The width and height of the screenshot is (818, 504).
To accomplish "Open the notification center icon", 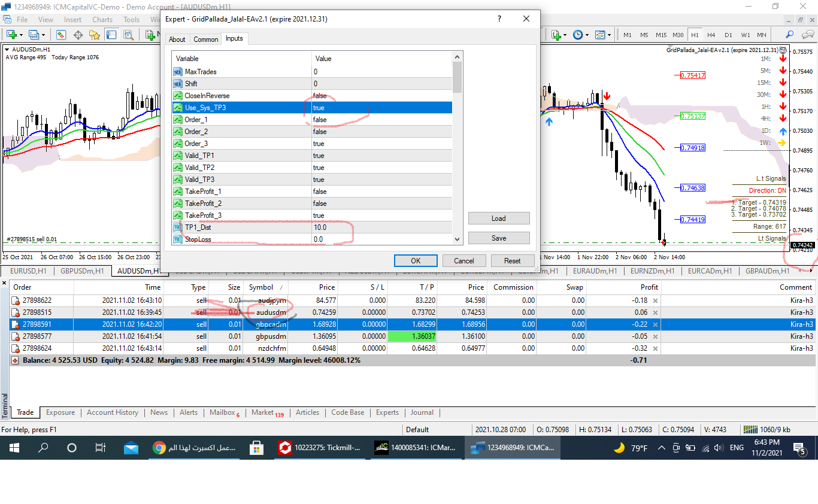I will coord(799,448).
